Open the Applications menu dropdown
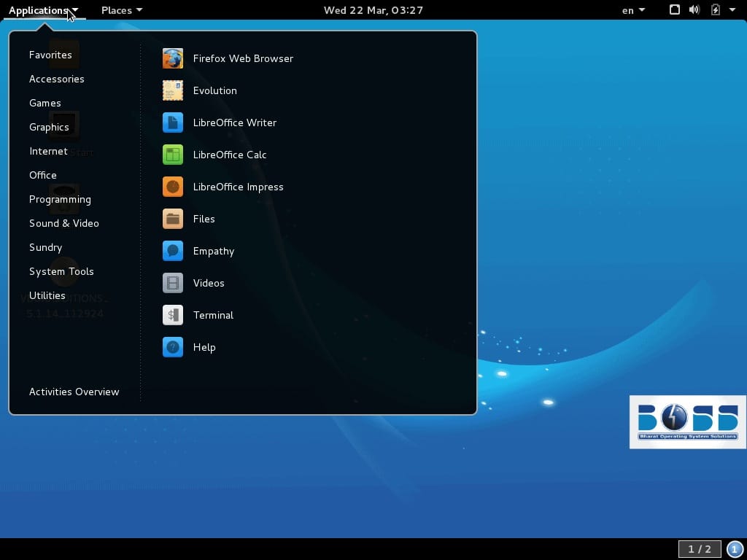 coord(43,10)
